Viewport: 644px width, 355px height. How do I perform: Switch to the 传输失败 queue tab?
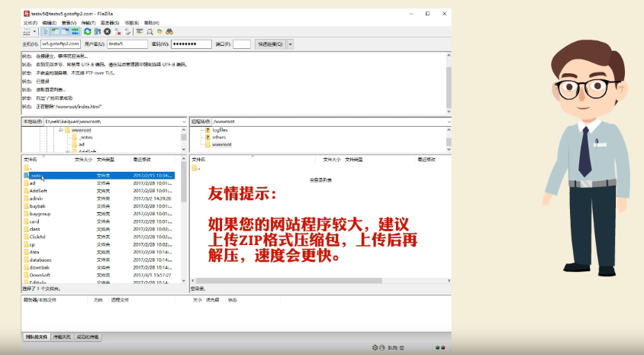pyautogui.click(x=62, y=337)
